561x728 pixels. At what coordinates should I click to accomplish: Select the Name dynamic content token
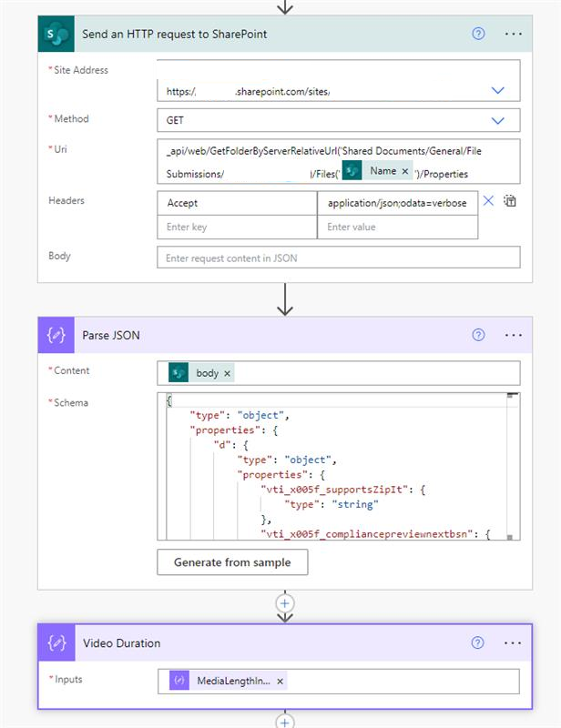pos(377,171)
